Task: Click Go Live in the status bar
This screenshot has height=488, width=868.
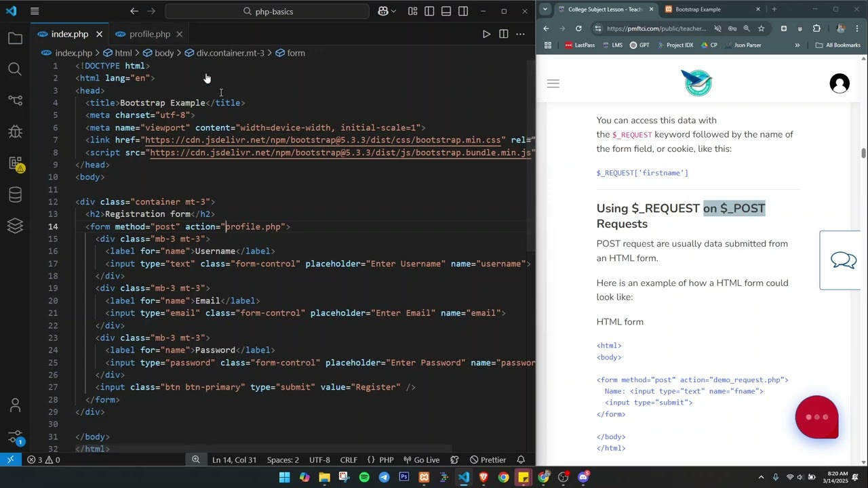Action: (x=420, y=460)
